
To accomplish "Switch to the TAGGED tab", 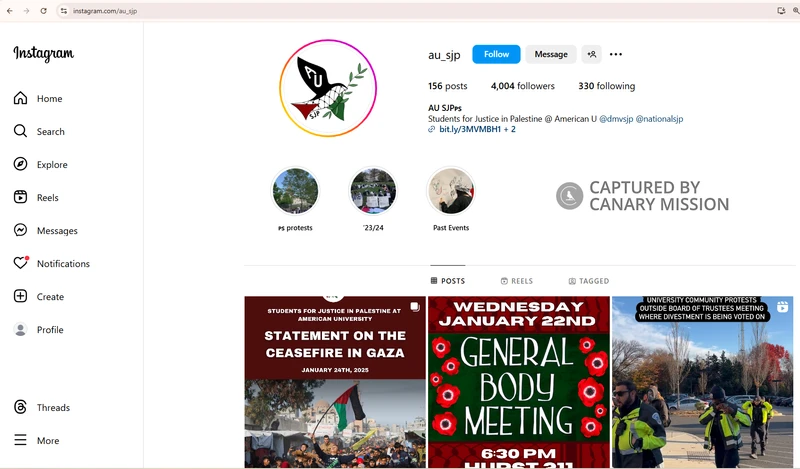I will [x=589, y=281].
